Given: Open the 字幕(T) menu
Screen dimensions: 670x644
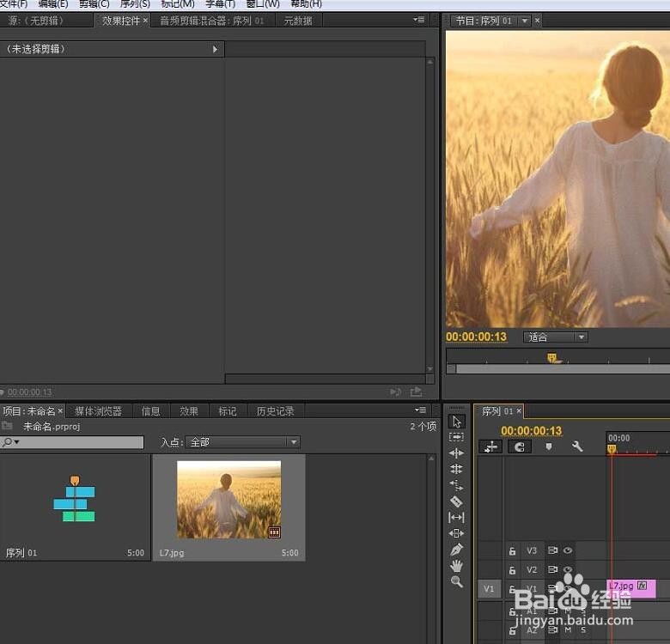Looking at the screenshot, I should tap(220, 4).
